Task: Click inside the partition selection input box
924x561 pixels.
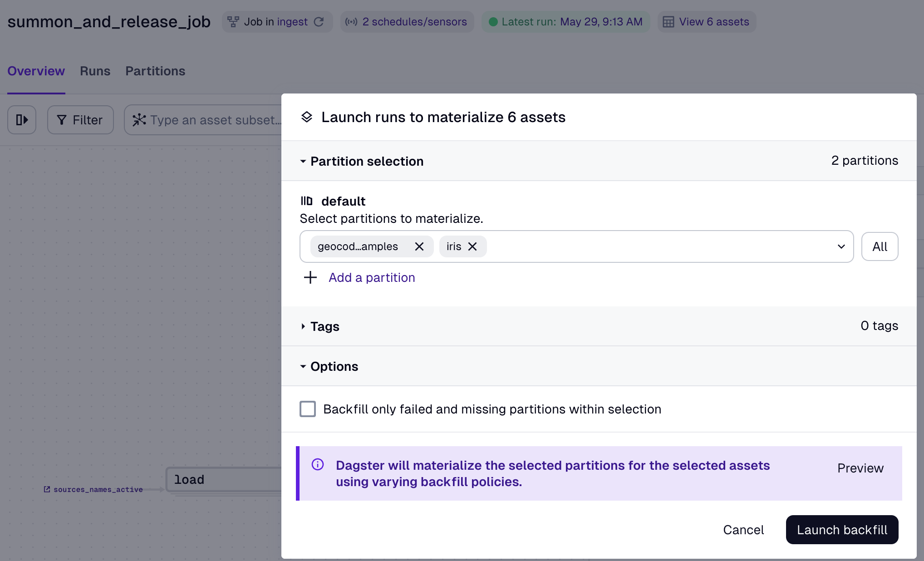Action: 576,246
